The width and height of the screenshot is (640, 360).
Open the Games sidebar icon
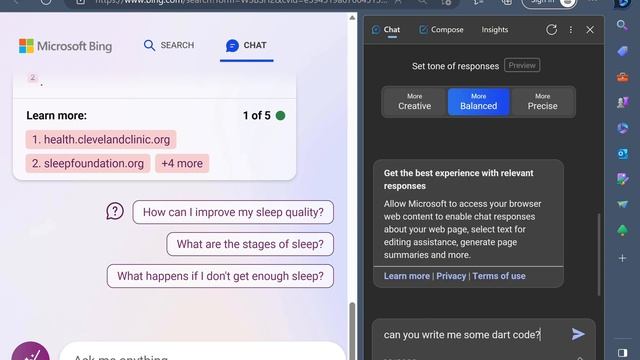click(x=622, y=102)
